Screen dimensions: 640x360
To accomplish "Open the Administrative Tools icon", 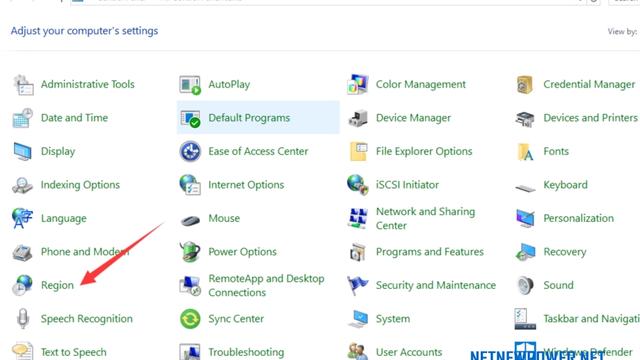I will tap(23, 84).
